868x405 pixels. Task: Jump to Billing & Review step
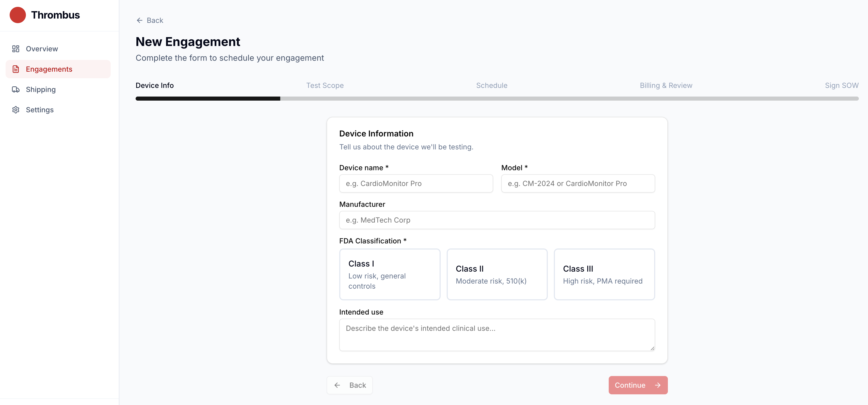[x=666, y=86]
